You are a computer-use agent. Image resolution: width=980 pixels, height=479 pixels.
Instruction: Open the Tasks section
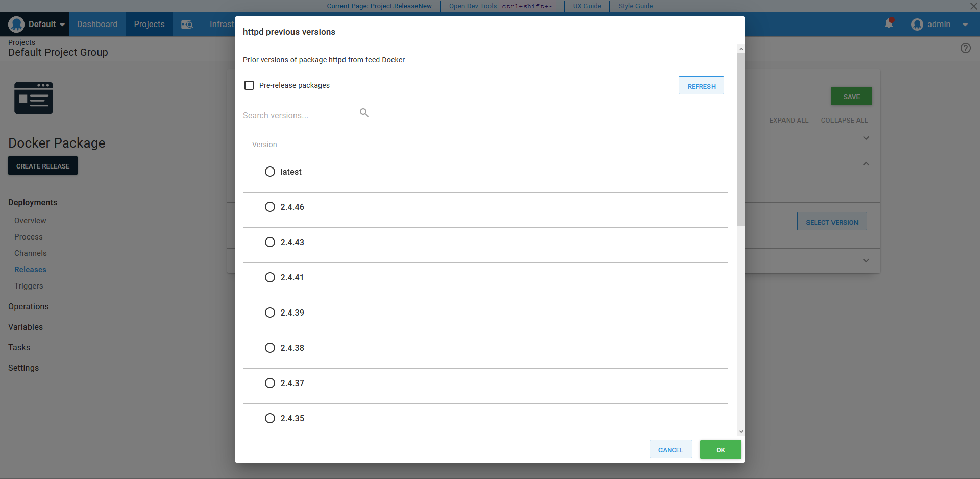(x=19, y=347)
